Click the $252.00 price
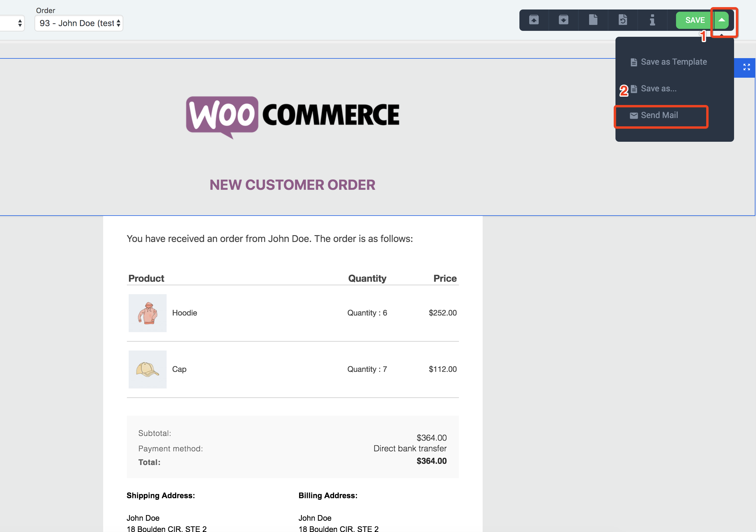Screen dimensions: 756x532 click(443, 313)
